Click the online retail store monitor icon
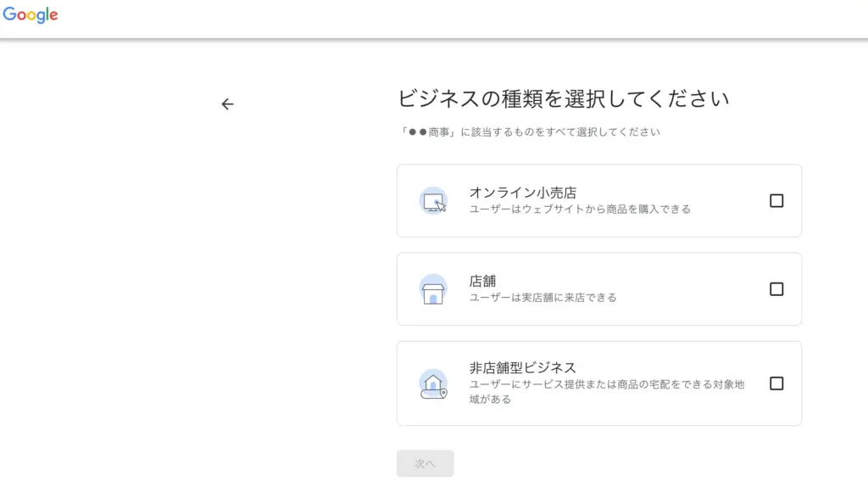The height and width of the screenshot is (492, 868). pyautogui.click(x=434, y=200)
